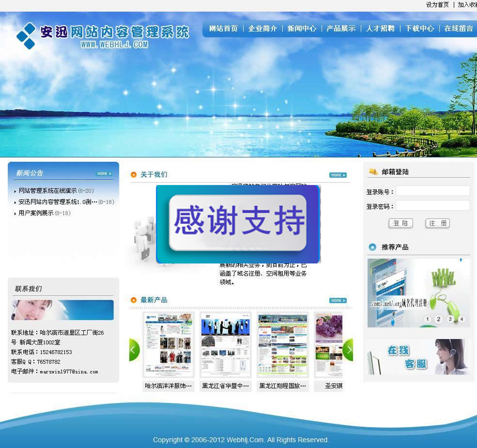Click the blue circle icon beside 推荐产品
The width and height of the screenshot is (477, 448).
372,247
